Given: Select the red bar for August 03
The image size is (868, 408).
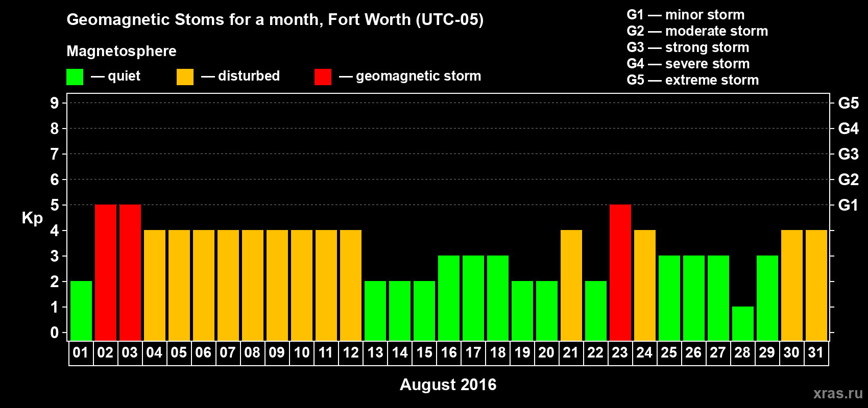Looking at the screenshot, I should pos(130,272).
